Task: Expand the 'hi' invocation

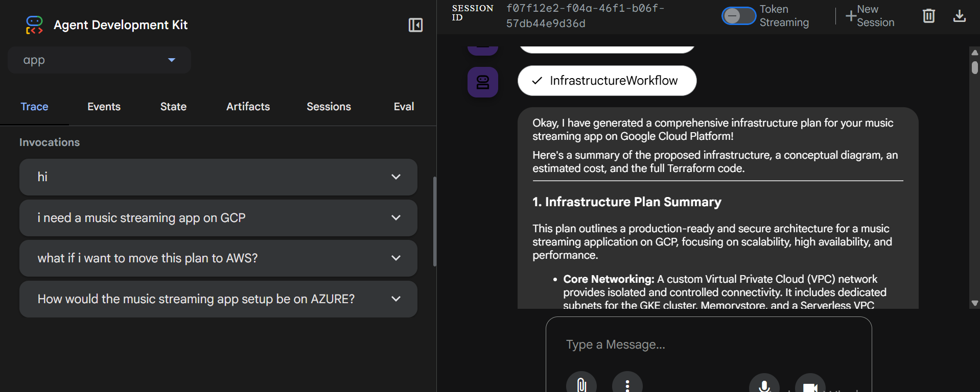Action: point(218,177)
